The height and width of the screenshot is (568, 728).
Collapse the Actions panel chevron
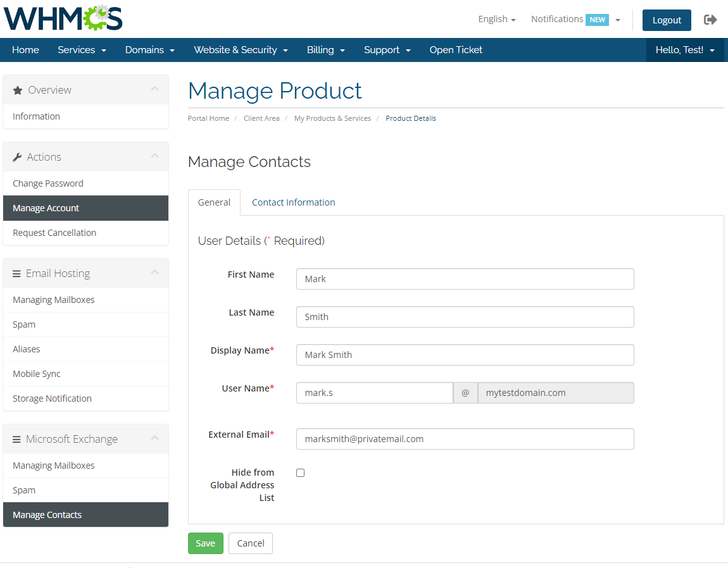(154, 156)
